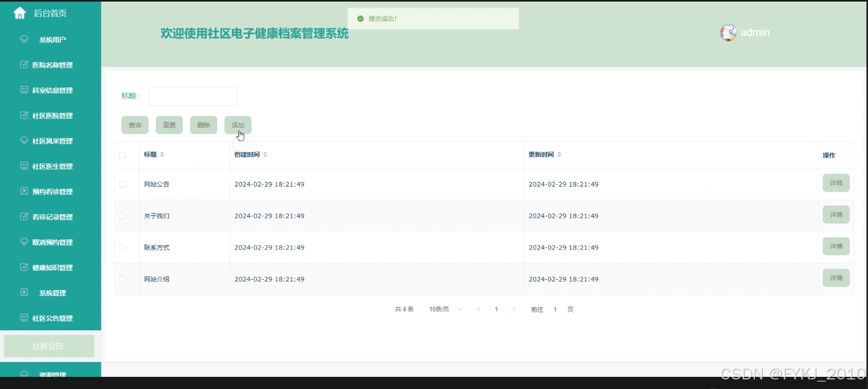
Task: Expand the 健康知识管理 menu
Action: point(51,268)
